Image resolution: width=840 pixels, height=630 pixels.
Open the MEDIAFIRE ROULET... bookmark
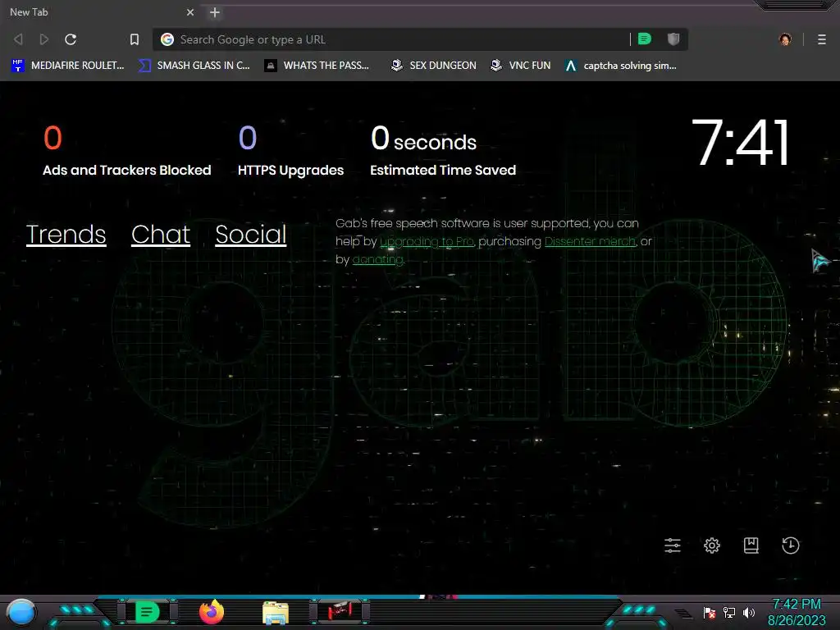click(67, 66)
